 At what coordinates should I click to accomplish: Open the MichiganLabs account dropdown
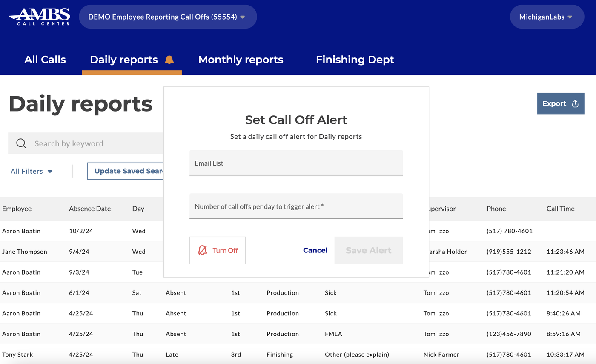547,17
